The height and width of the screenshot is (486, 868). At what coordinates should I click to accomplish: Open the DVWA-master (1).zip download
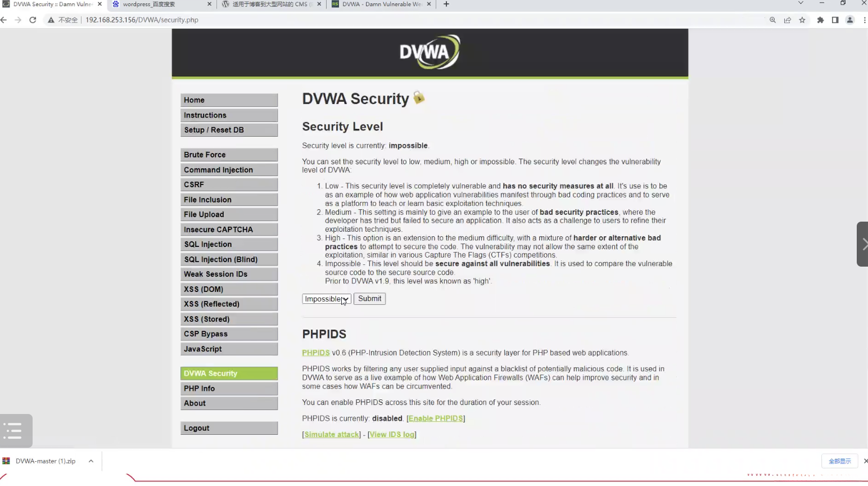tap(45, 461)
